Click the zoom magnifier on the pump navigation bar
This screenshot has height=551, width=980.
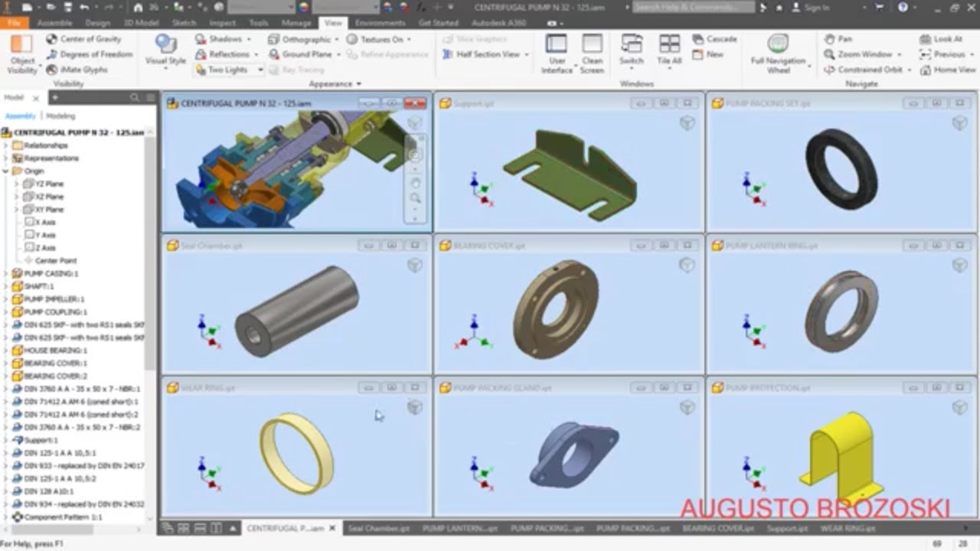point(416,198)
